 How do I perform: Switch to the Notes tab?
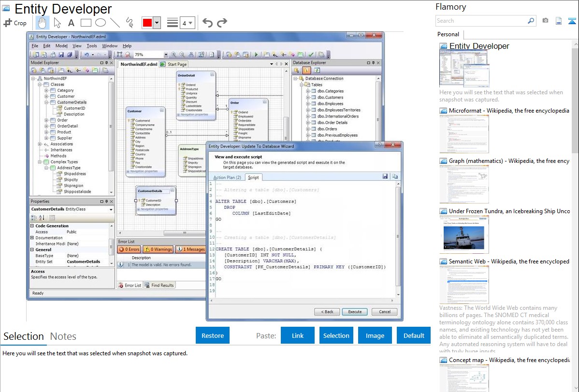(63, 336)
